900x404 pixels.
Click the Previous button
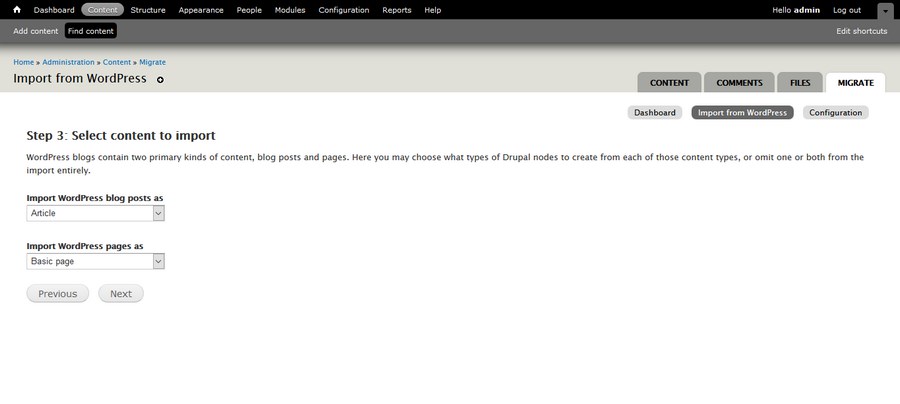point(57,294)
